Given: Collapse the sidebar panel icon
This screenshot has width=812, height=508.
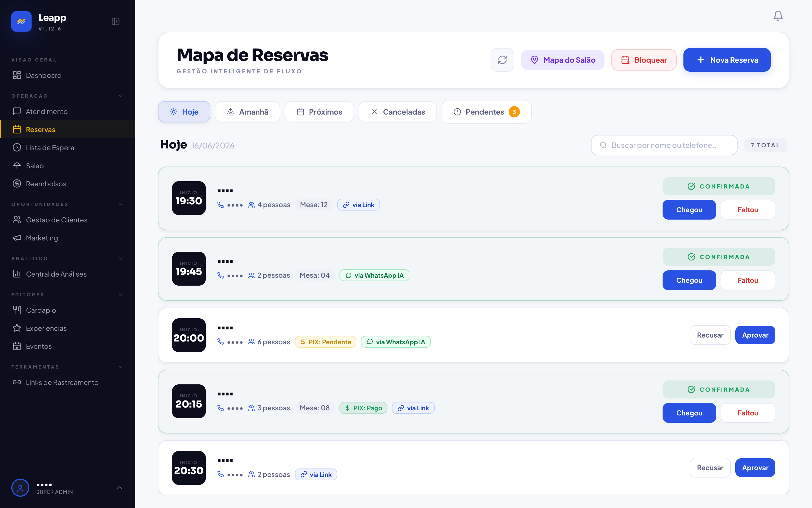Looking at the screenshot, I should (115, 21).
